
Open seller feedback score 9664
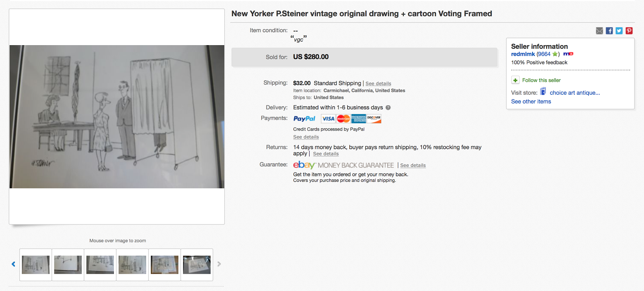click(543, 54)
